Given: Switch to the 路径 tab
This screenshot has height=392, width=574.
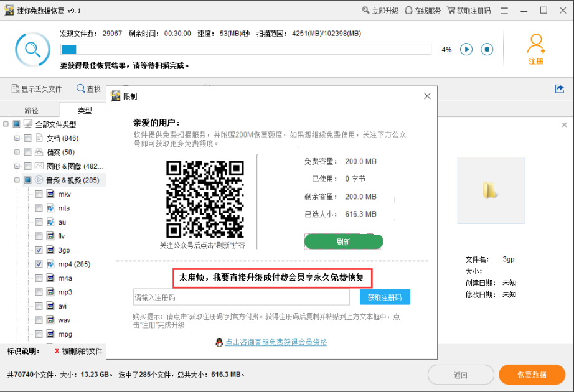Looking at the screenshot, I should (31, 110).
